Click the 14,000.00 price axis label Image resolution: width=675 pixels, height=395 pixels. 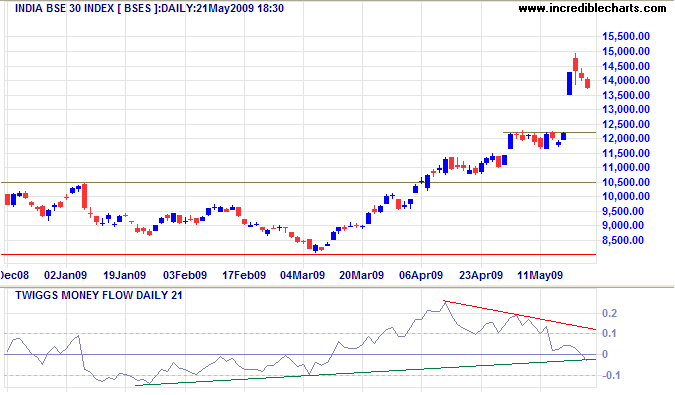click(626, 80)
